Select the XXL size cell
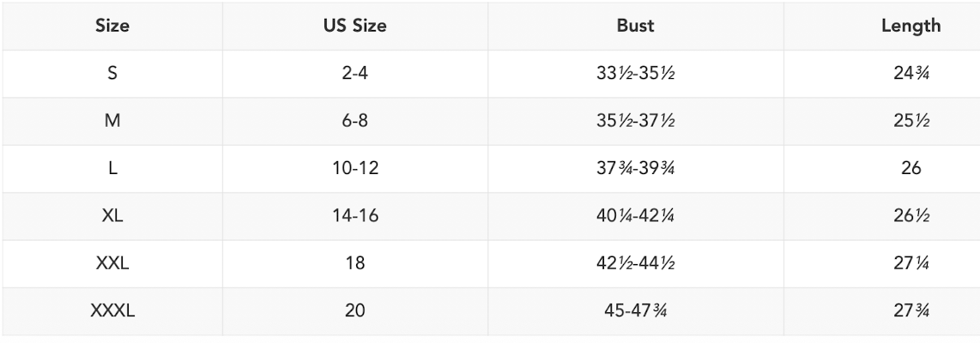 coord(112,264)
